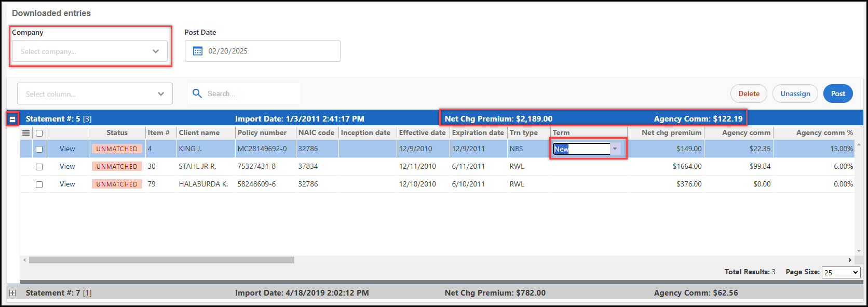Click the search magnifier icon
868x307 pixels.
point(197,94)
